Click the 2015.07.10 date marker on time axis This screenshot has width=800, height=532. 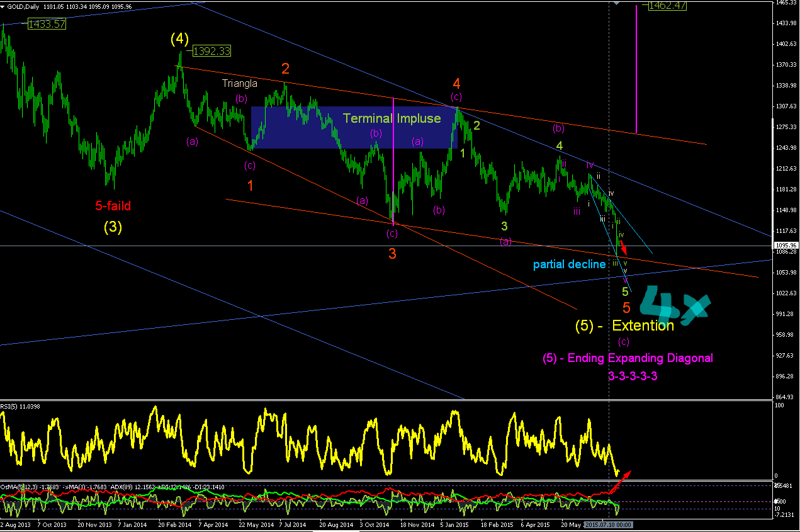[608, 524]
